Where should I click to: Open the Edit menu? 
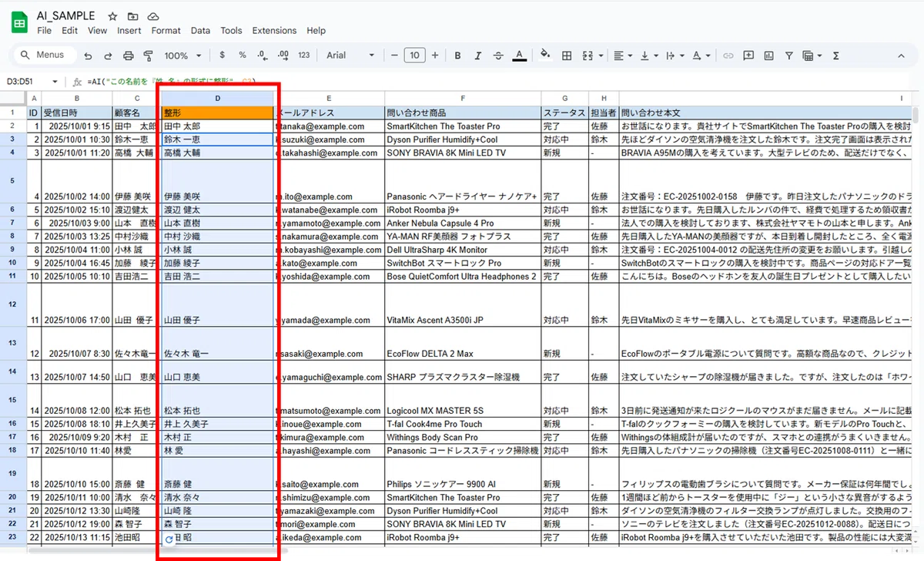point(70,31)
